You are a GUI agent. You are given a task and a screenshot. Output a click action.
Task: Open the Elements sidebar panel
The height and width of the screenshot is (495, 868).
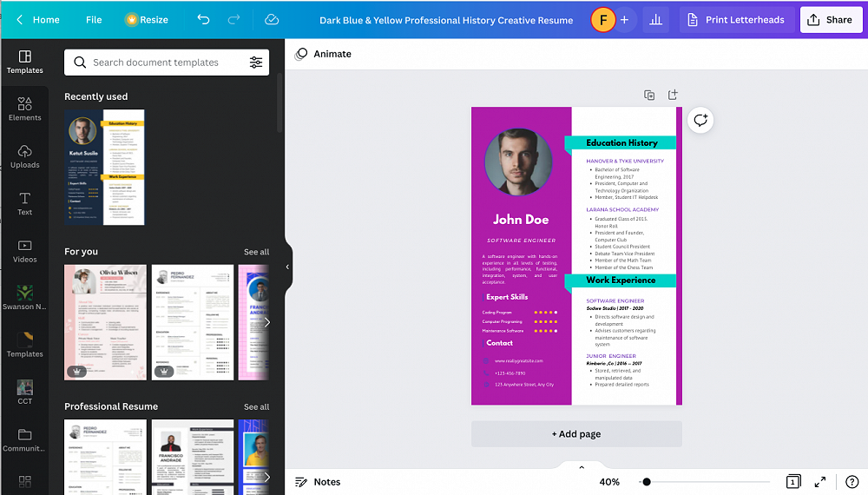click(24, 109)
